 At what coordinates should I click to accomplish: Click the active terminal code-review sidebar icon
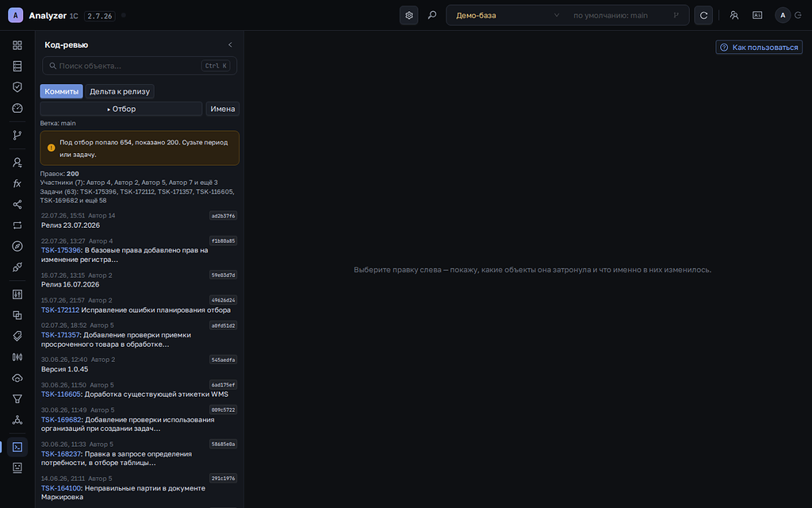tap(17, 447)
